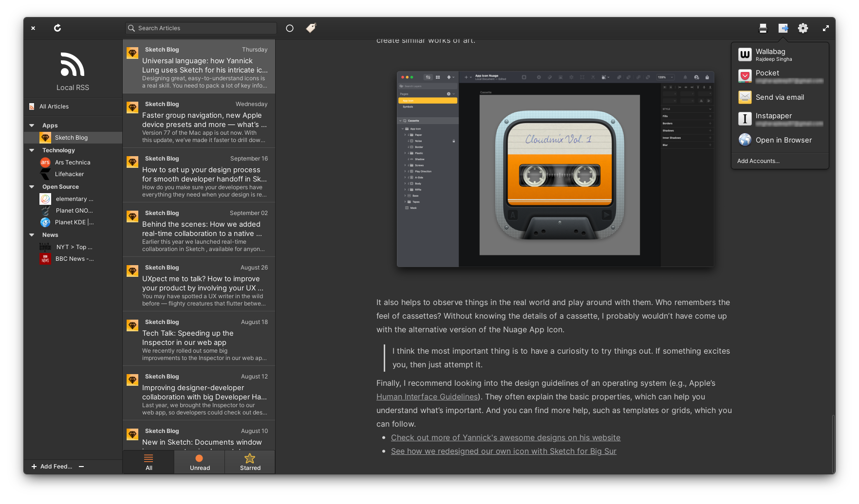Click the fullscreen expand icon
This screenshot has height=504, width=859.
coord(826,28)
